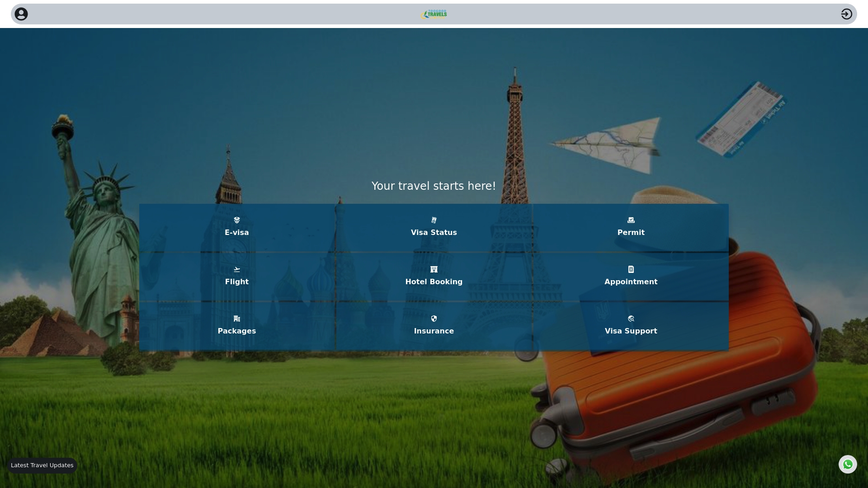Click the Appointment clipboard icon
This screenshot has width=868, height=488.
[x=631, y=269]
